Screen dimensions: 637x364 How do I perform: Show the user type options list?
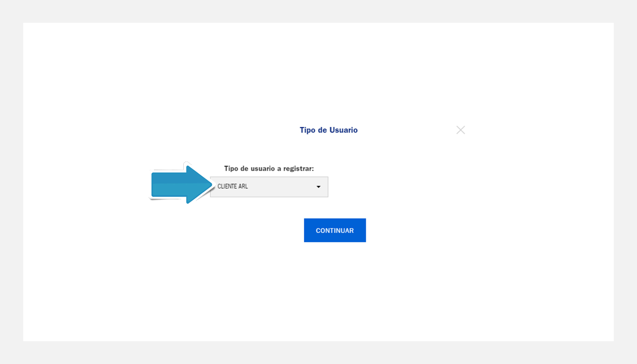[269, 187]
